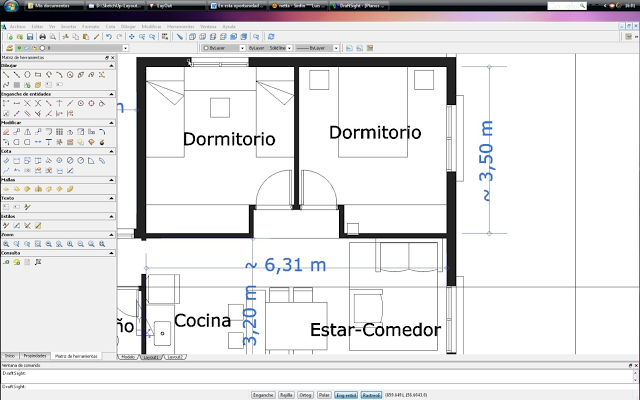Click the Enganche snap button
Image resolution: width=640 pixels, height=400 pixels.
pyautogui.click(x=262, y=394)
